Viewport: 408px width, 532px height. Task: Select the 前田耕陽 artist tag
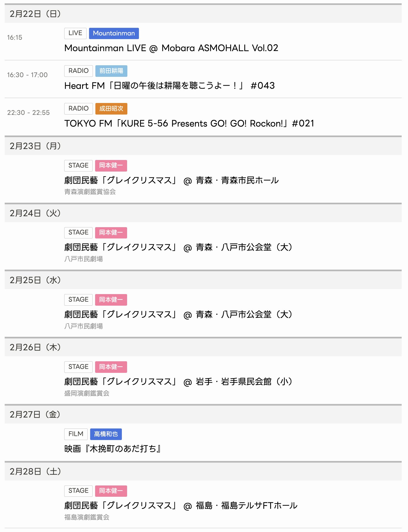coord(111,71)
